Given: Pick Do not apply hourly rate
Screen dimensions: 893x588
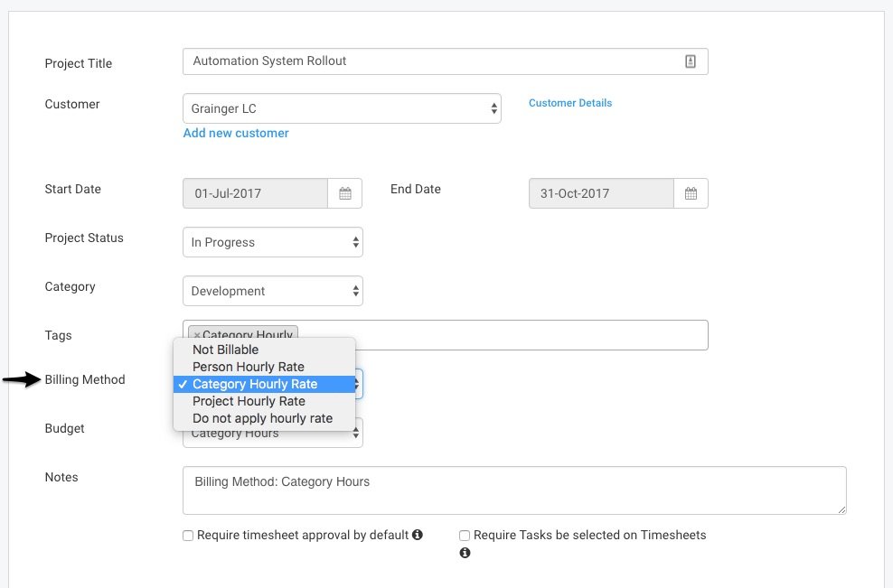Looking at the screenshot, I should click(262, 418).
